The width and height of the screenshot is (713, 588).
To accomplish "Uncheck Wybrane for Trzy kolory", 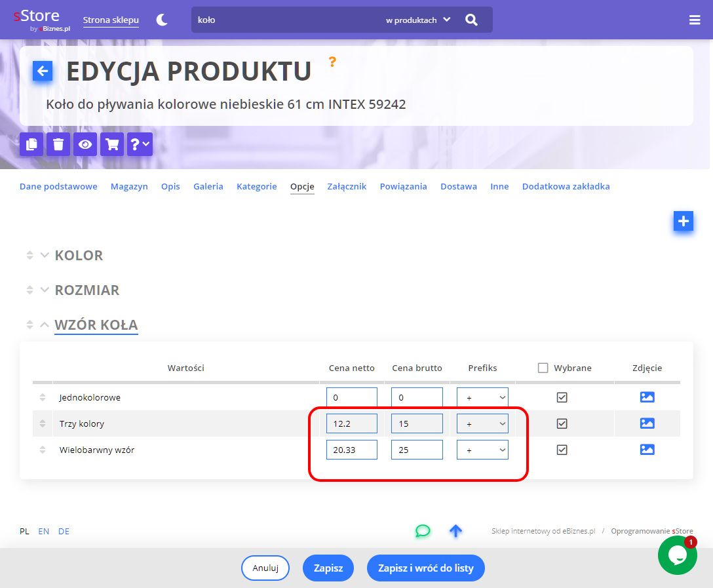I will (562, 424).
